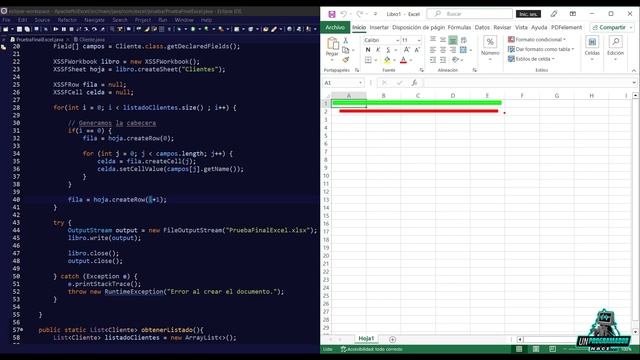The width and height of the screenshot is (640, 360).
Task: Align text to the vertical middle
Action: tap(443, 40)
